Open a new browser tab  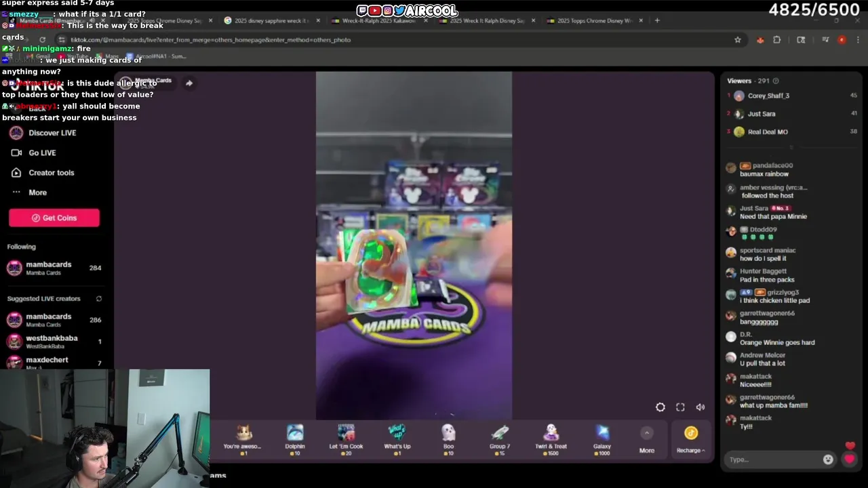pyautogui.click(x=657, y=20)
